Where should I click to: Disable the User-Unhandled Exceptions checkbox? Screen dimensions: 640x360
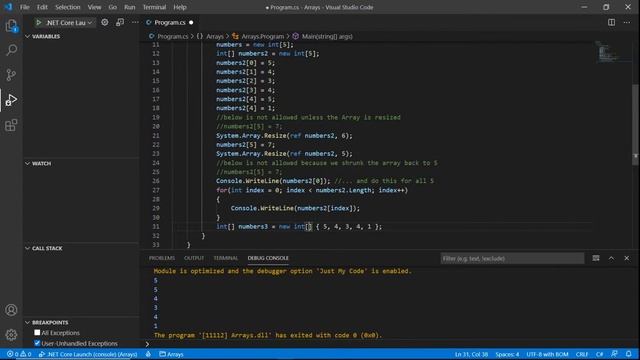(x=37, y=343)
